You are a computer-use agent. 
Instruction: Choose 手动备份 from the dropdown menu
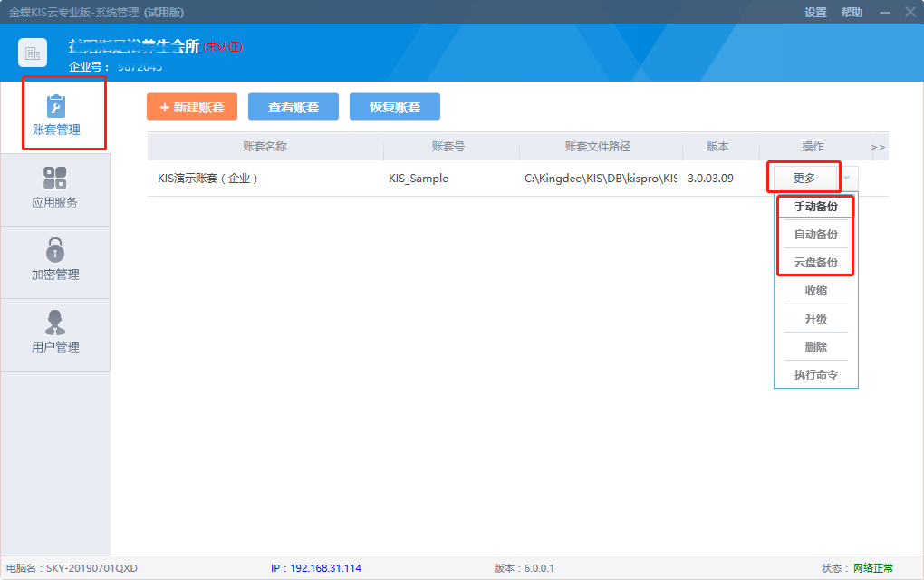(815, 207)
